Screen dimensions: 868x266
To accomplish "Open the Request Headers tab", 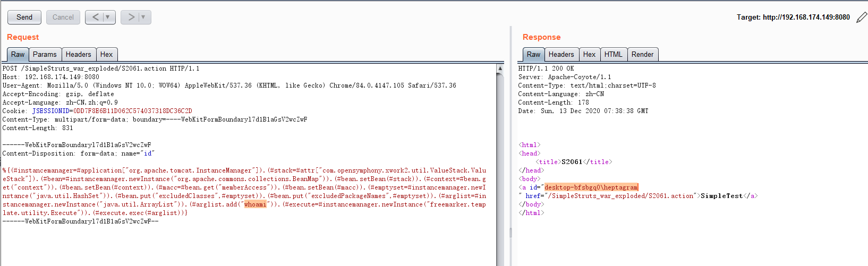I will 78,54.
